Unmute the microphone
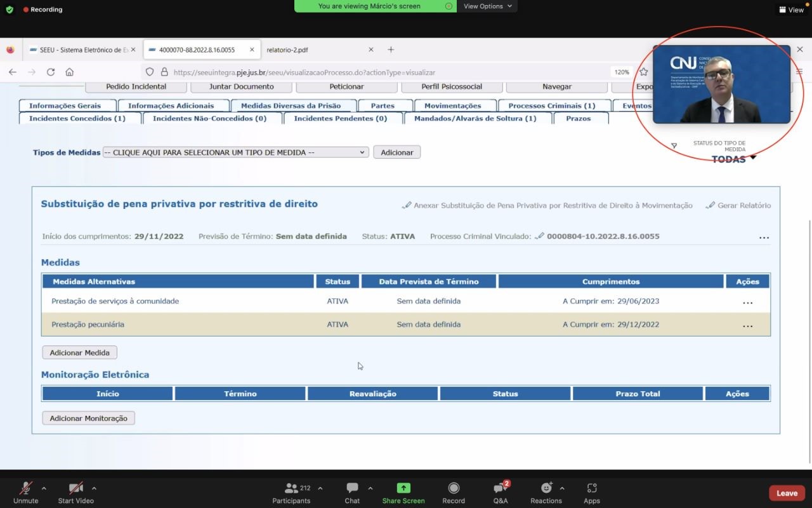 click(x=26, y=488)
